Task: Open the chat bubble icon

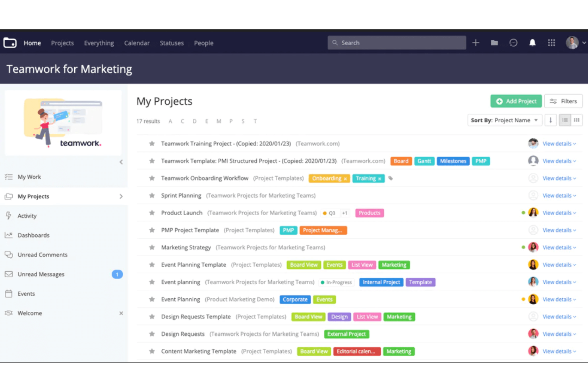Action: coord(513,42)
